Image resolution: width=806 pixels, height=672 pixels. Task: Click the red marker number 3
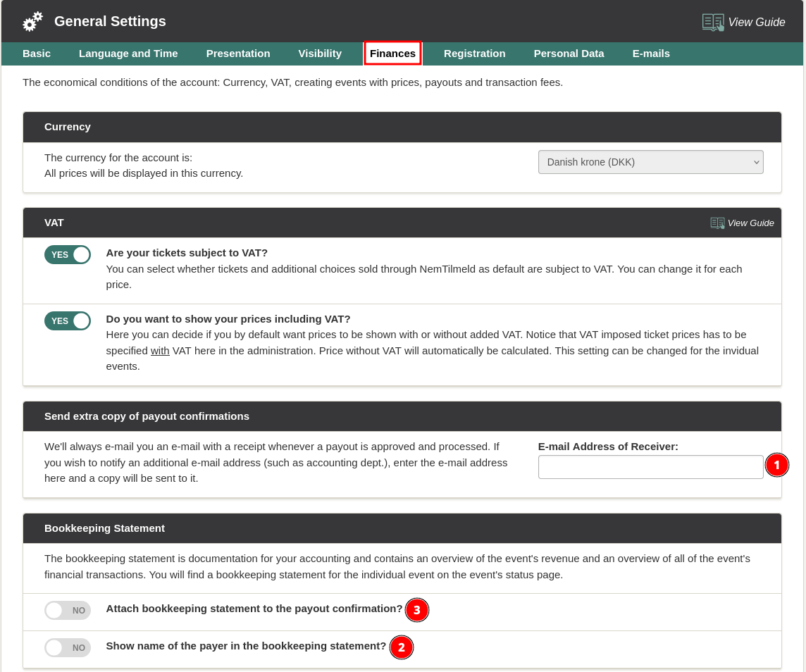coord(416,610)
